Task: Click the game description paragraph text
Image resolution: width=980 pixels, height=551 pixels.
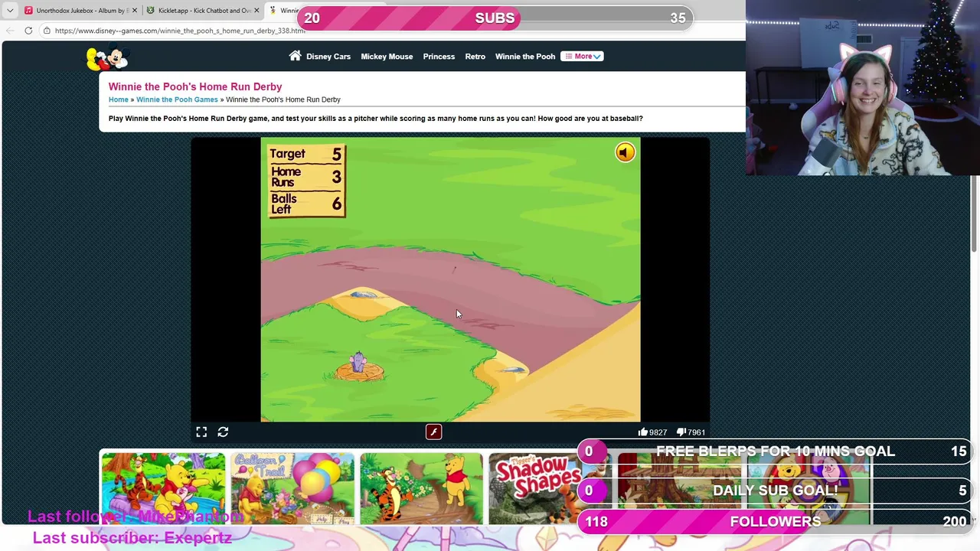Action: pos(375,119)
